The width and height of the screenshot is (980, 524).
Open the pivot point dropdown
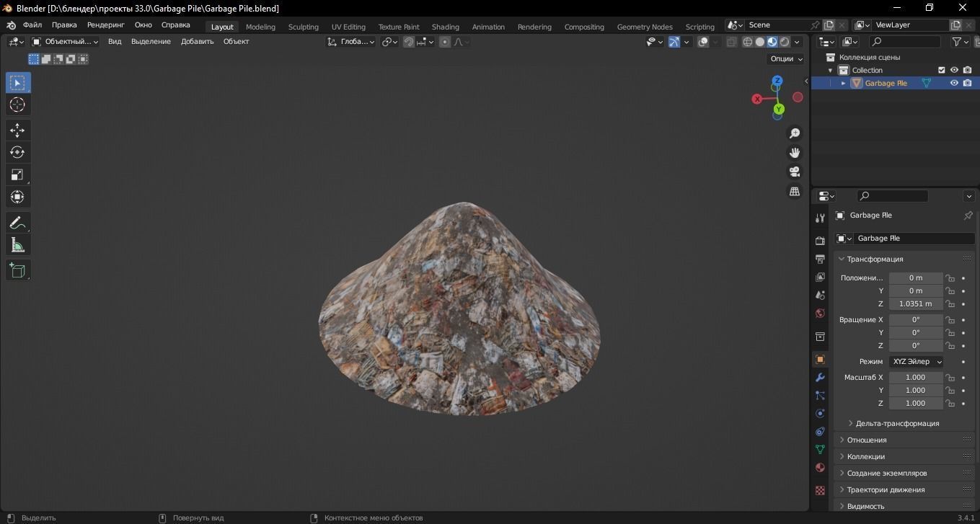tap(390, 42)
